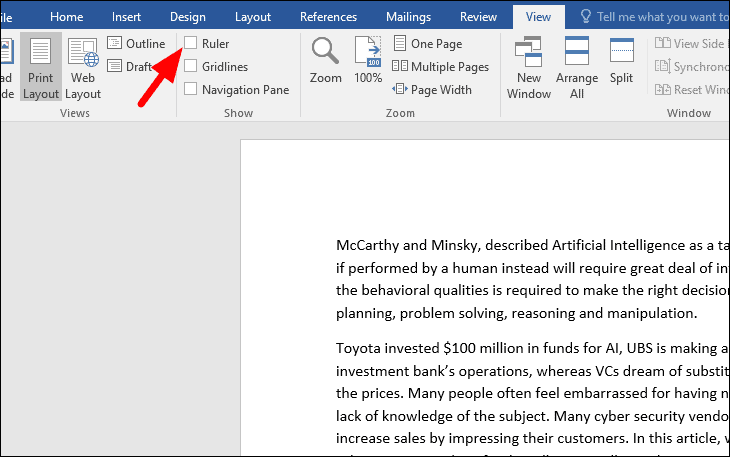Click the Tell me lightbulb icon
Screen dimensions: 730x457
click(x=586, y=17)
